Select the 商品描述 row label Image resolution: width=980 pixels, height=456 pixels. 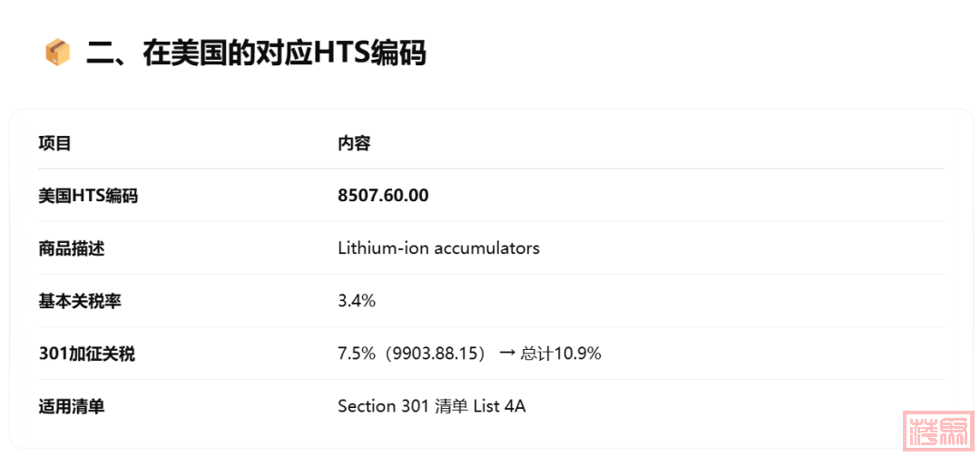point(72,248)
